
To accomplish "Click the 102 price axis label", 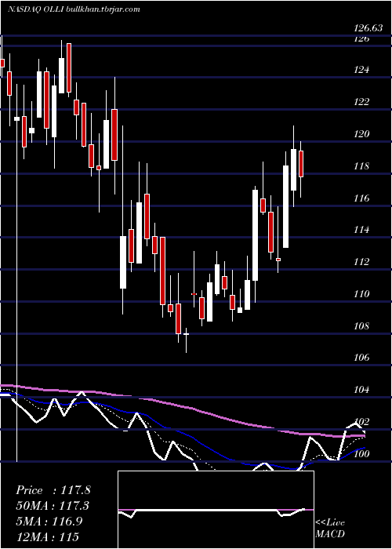I will click(x=361, y=422).
